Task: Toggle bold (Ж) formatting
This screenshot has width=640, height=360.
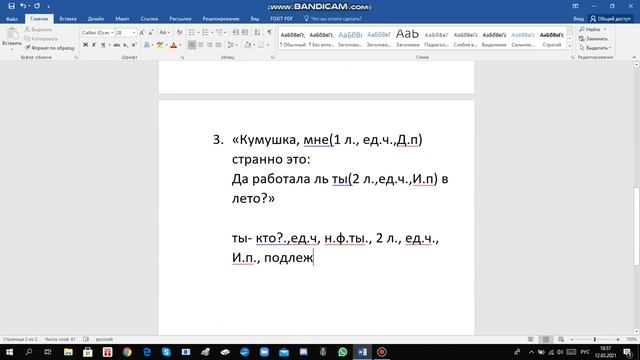Action: (85, 45)
